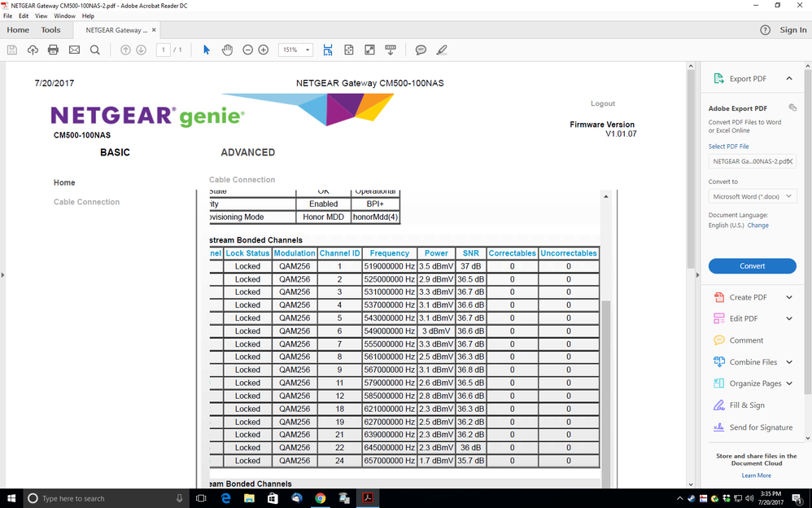
Task: Go to previous page with up arrow
Action: pos(125,50)
